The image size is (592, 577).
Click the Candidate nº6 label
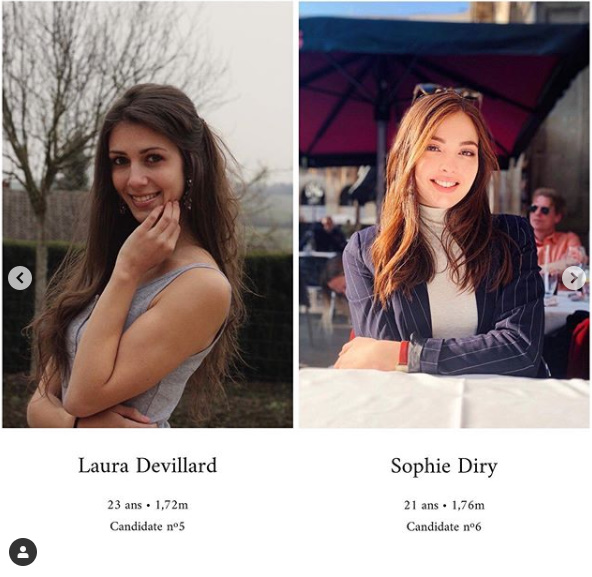(444, 526)
